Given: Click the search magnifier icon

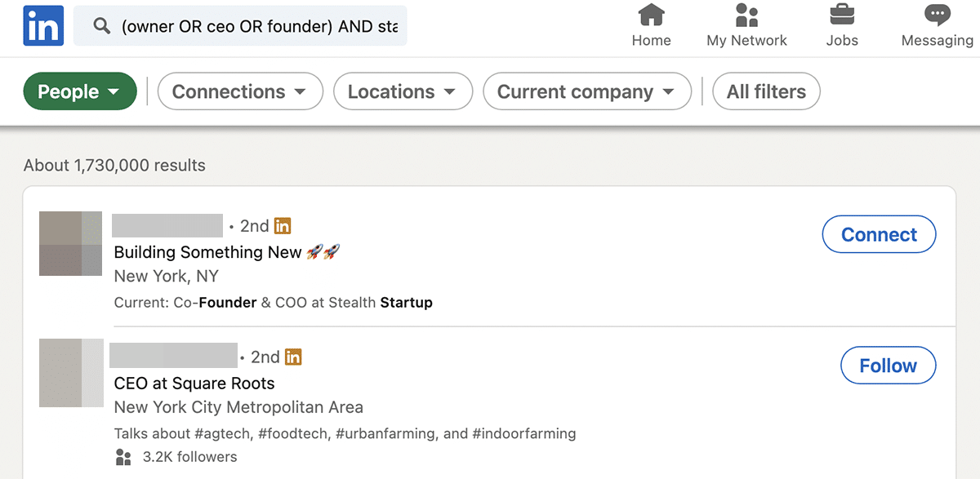Looking at the screenshot, I should 102,26.
